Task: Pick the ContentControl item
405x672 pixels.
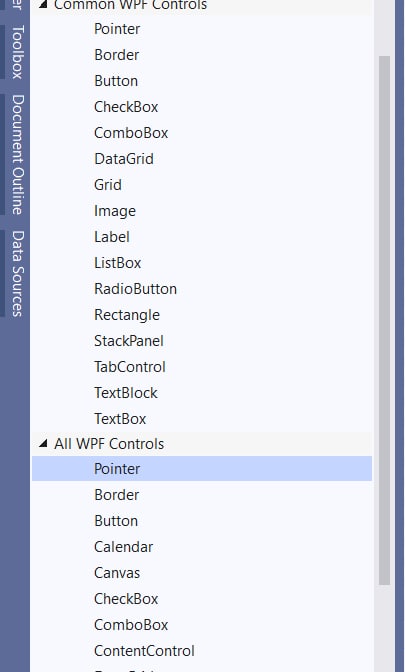Action: [x=144, y=651]
